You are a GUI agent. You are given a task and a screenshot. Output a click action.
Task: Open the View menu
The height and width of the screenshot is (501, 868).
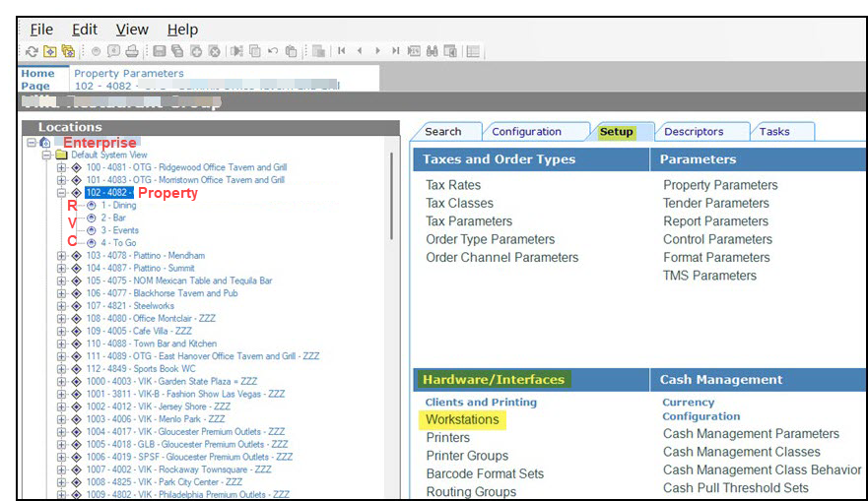(x=132, y=30)
